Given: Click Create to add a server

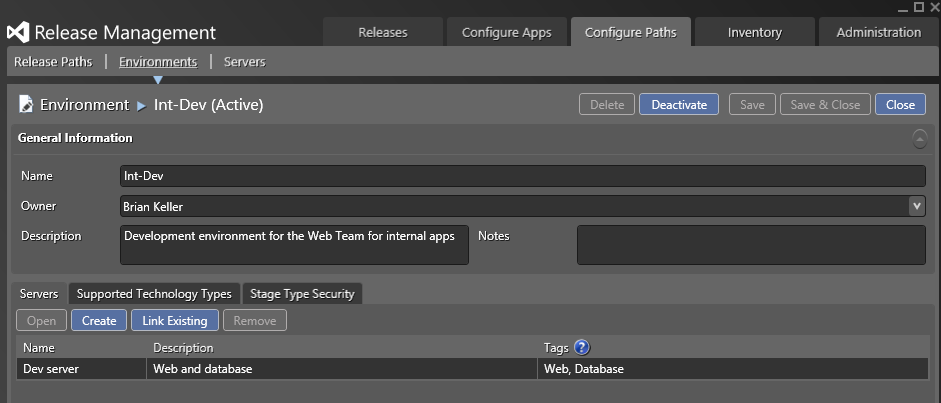Looking at the screenshot, I should (99, 321).
